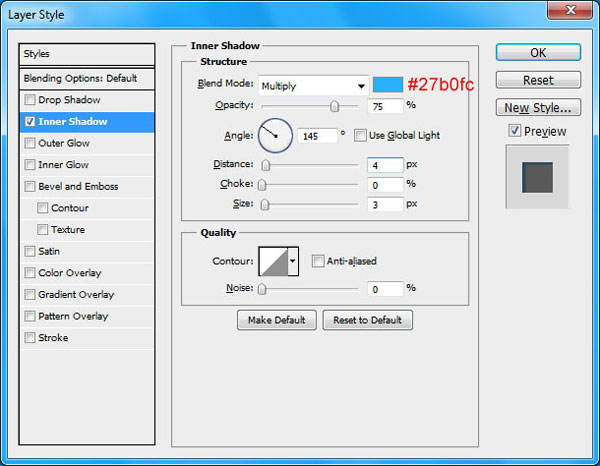Screen dimensions: 600x466
Task: Focus the Angle value field
Action: click(318, 136)
